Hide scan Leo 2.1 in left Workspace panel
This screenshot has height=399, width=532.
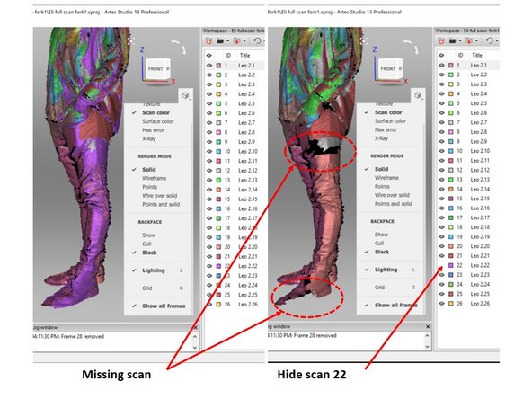pyautogui.click(x=209, y=65)
